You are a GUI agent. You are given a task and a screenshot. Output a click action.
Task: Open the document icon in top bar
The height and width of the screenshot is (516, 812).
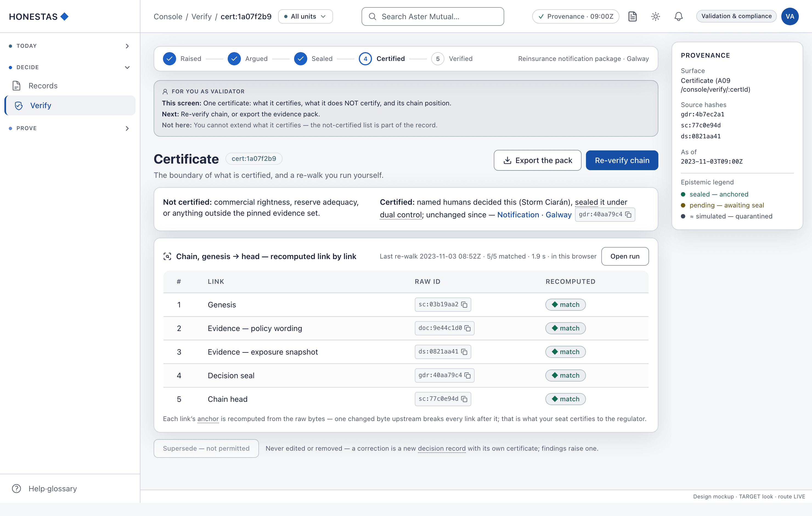tap(632, 16)
